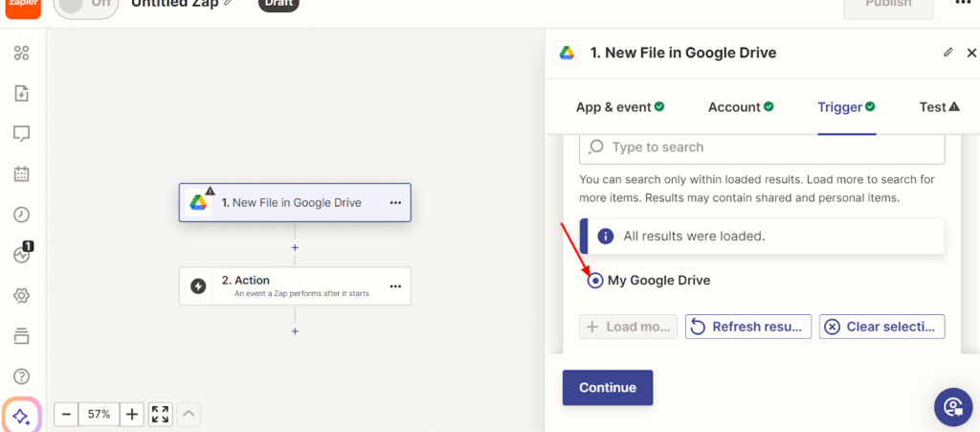Select the My Google Drive radio option
This screenshot has height=432, width=980.
(595, 281)
